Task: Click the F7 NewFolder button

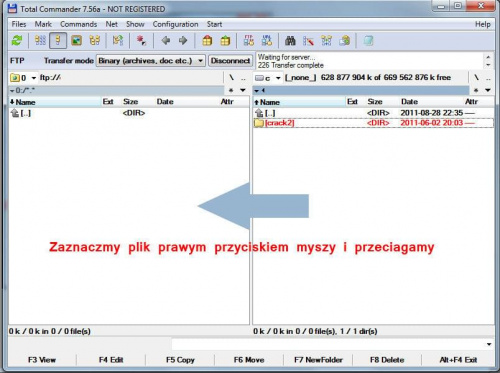Action: (x=318, y=360)
